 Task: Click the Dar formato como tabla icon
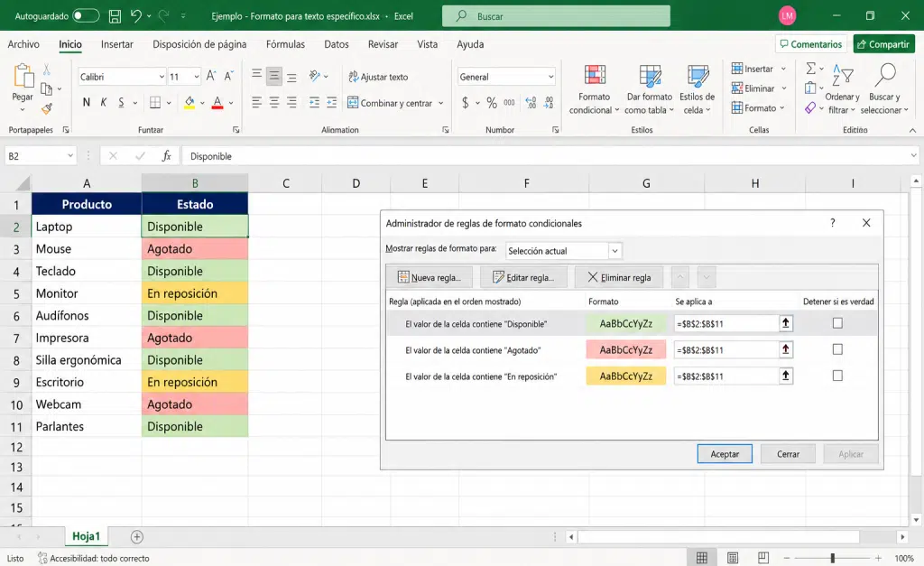click(650, 75)
